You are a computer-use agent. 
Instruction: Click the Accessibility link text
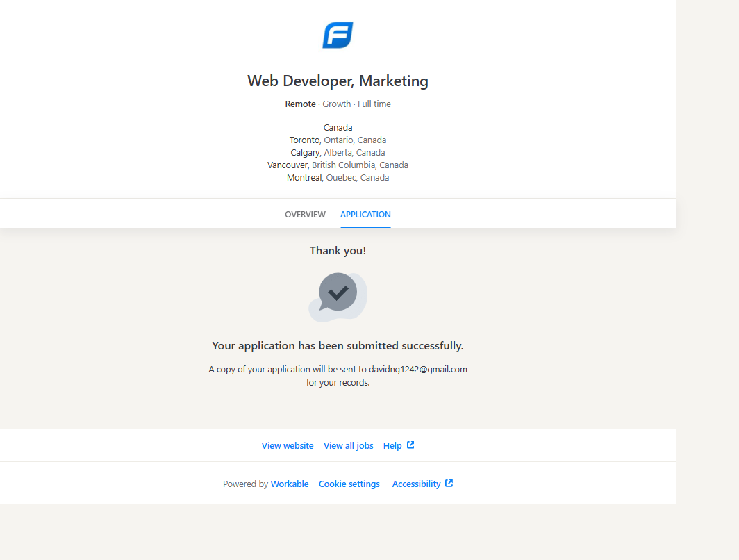pyautogui.click(x=416, y=484)
